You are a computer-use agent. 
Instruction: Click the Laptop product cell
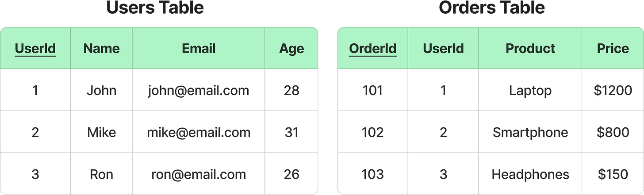tap(530, 91)
